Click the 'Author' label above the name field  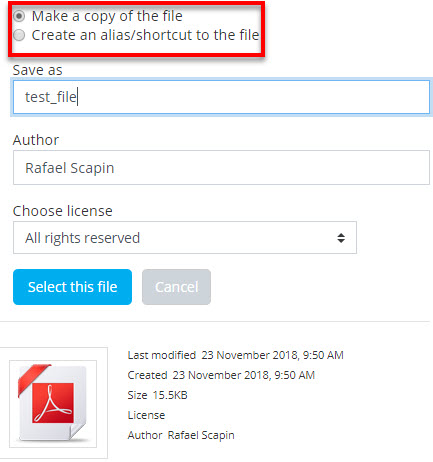(x=36, y=140)
